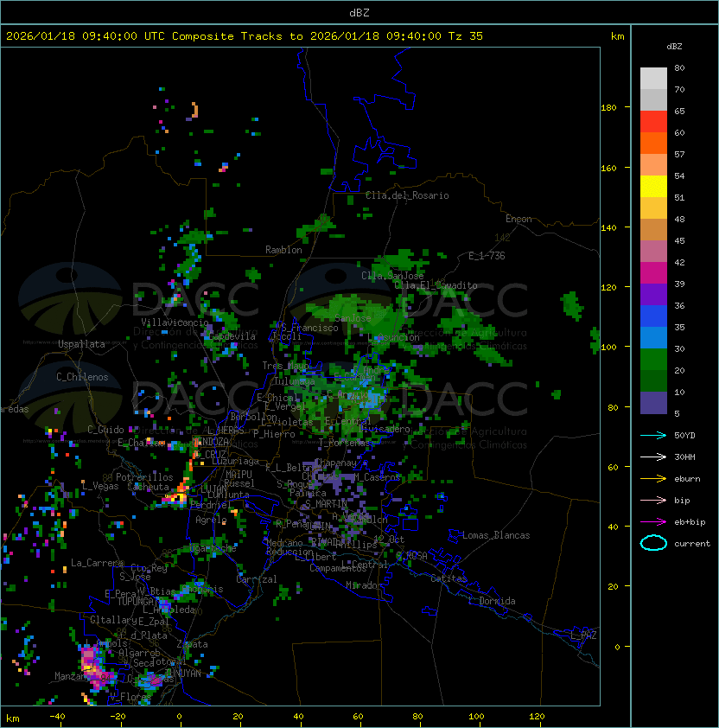Screen dimensions: 719x728
Task: Click the 'dBZ' heading above the color scale
Action: click(674, 47)
